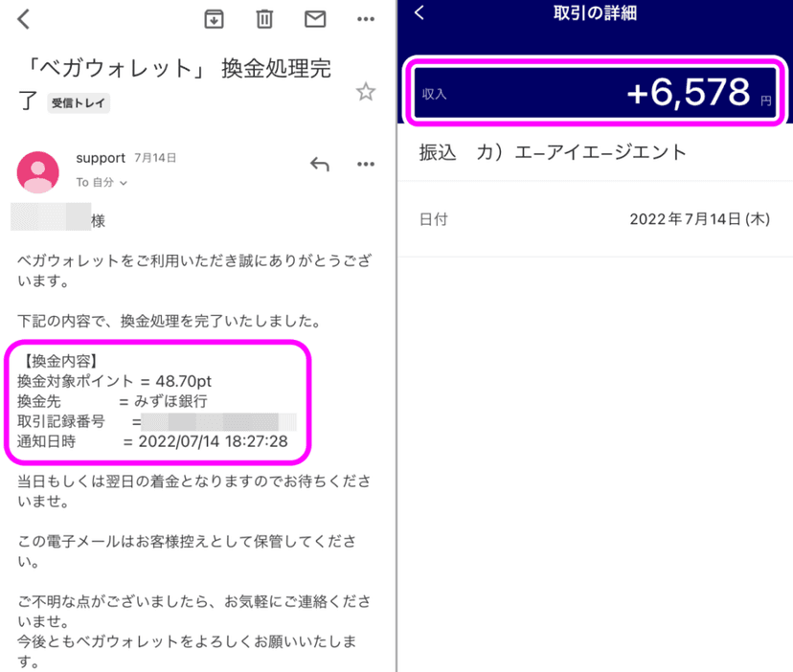Tap the この電子メールはお客様控え paragraph
The image size is (793, 672).
point(187,551)
